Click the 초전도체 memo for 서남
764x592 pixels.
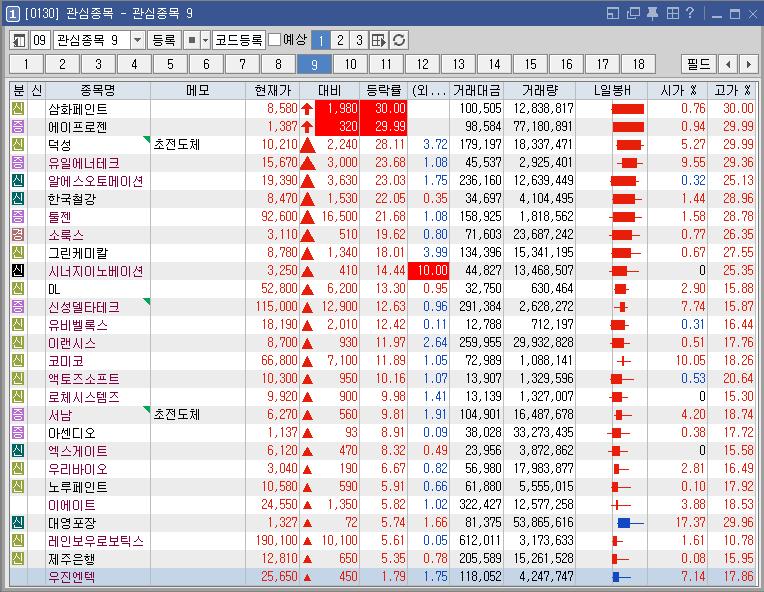point(176,415)
